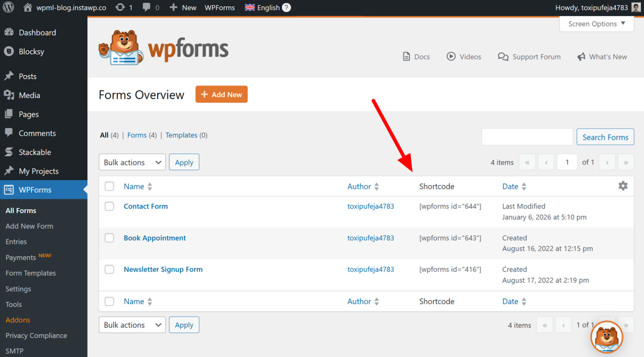
Task: Open the Contact Form link
Action: (x=146, y=206)
